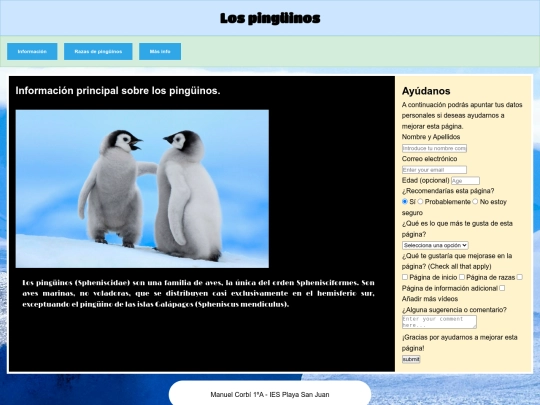540x405 pixels.
Task: Click the comment textarea for suggestions
Action: click(439, 322)
